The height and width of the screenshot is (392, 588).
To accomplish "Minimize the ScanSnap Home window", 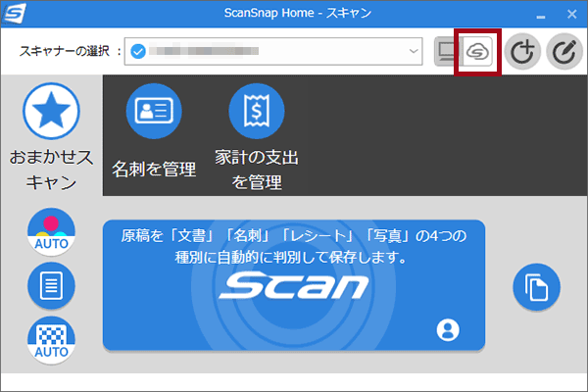I will (x=540, y=17).
